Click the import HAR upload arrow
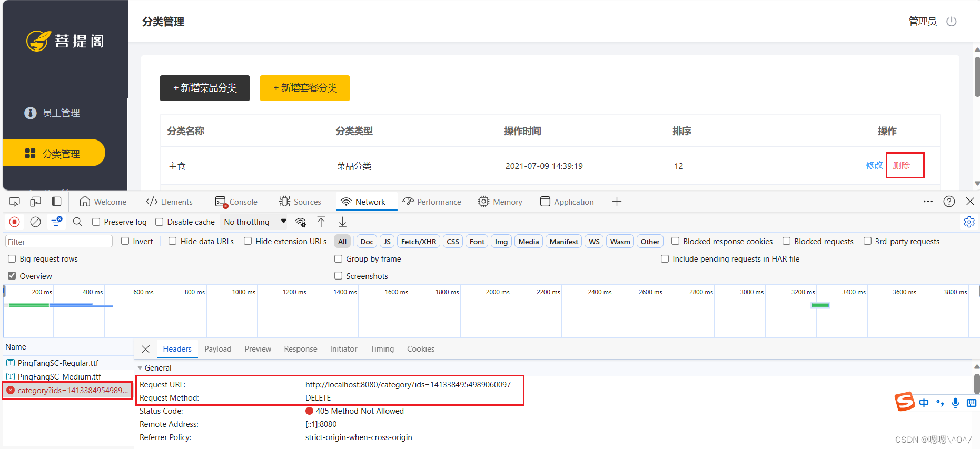 pos(321,222)
